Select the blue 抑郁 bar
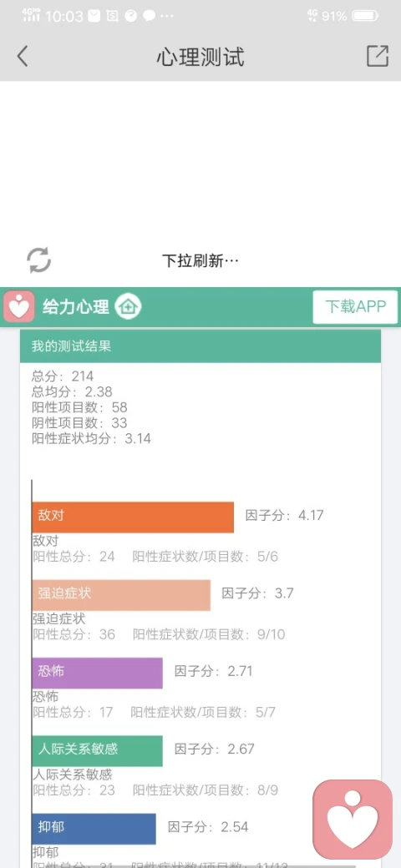Image resolution: width=401 pixels, height=868 pixels. (94, 829)
